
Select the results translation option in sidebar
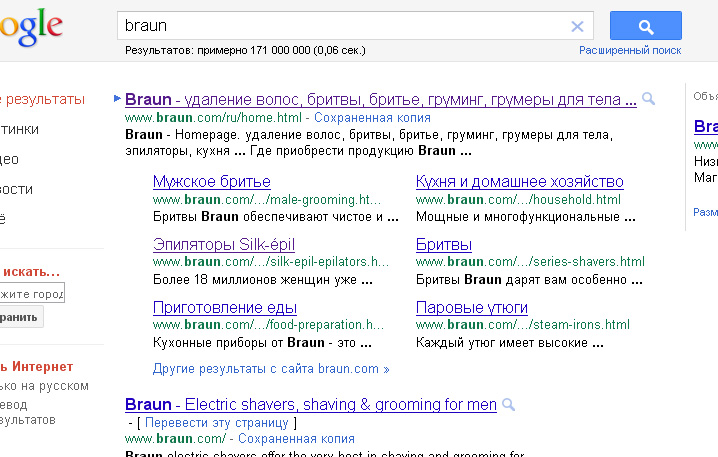27,412
